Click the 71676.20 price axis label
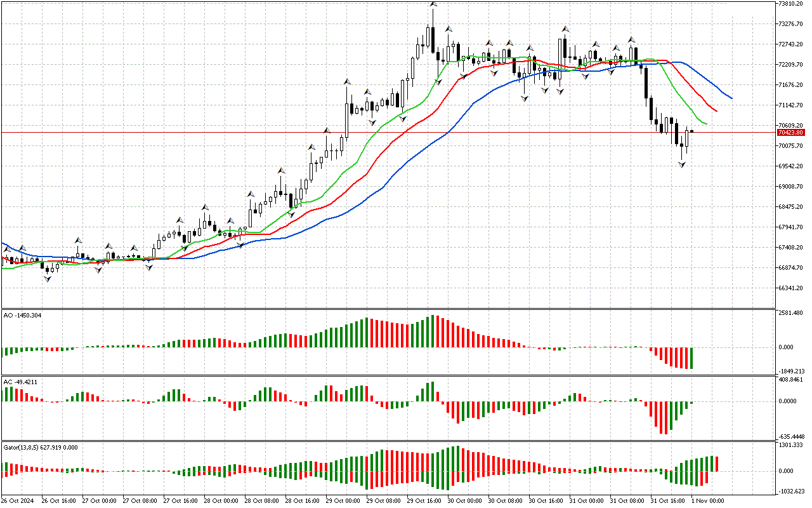The image size is (812, 508). (x=791, y=85)
